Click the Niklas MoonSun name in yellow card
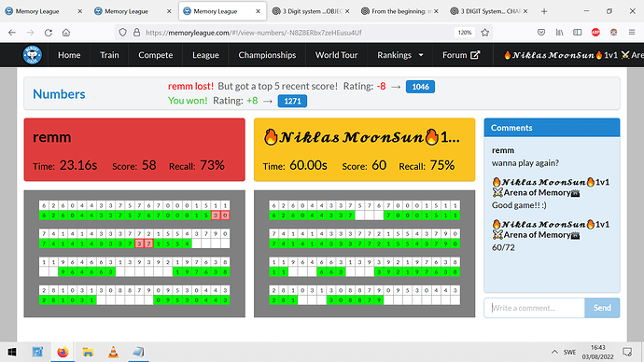This screenshot has width=644, height=362. (x=361, y=137)
